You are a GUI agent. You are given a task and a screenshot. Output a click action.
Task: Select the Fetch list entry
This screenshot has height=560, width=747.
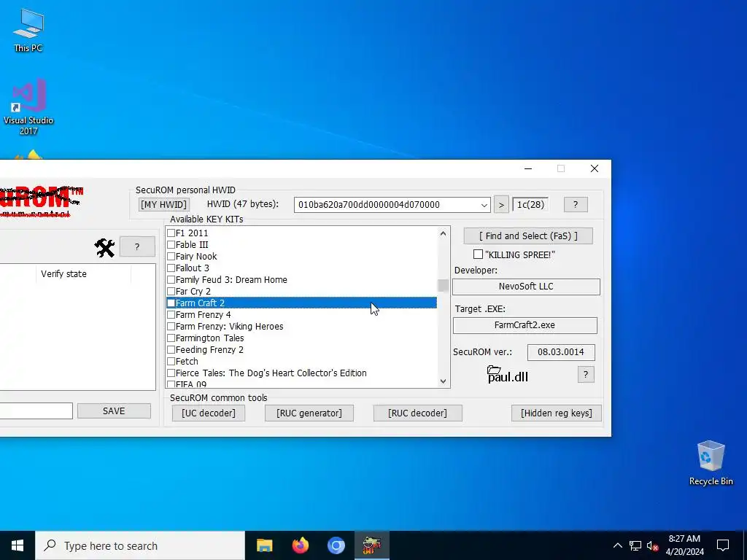coord(187,362)
